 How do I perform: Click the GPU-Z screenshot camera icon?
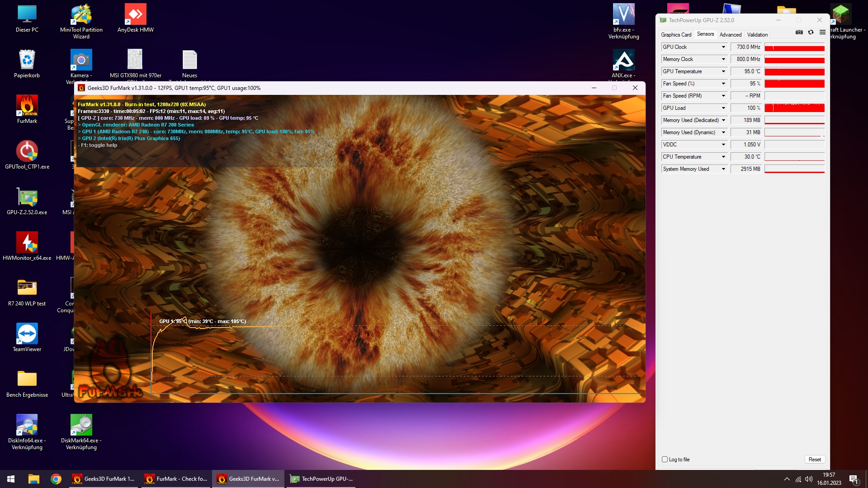point(799,32)
